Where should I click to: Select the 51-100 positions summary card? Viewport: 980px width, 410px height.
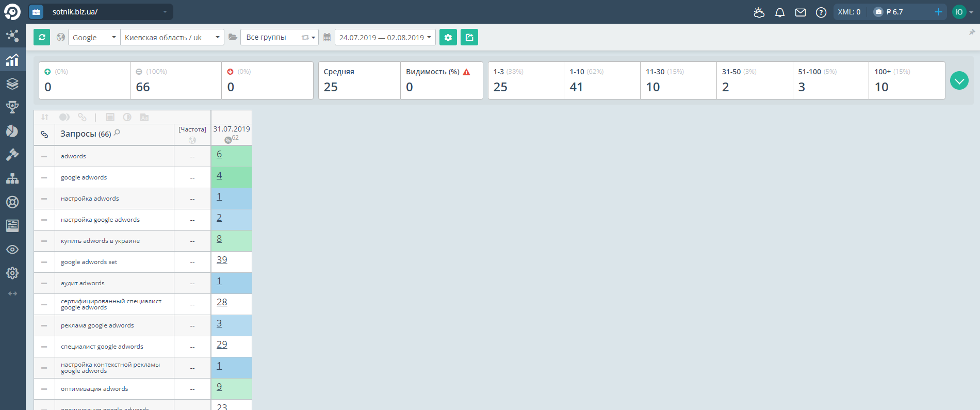click(831, 80)
